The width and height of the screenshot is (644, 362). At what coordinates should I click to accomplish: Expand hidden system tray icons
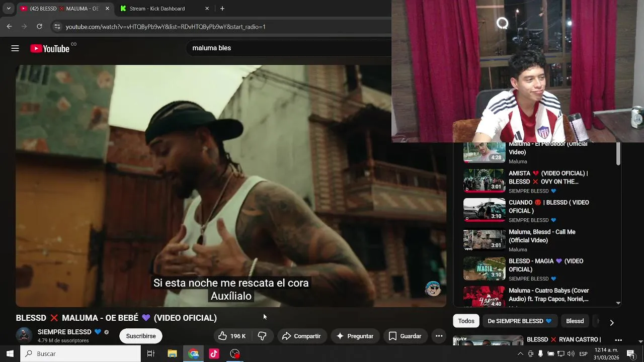520,354
